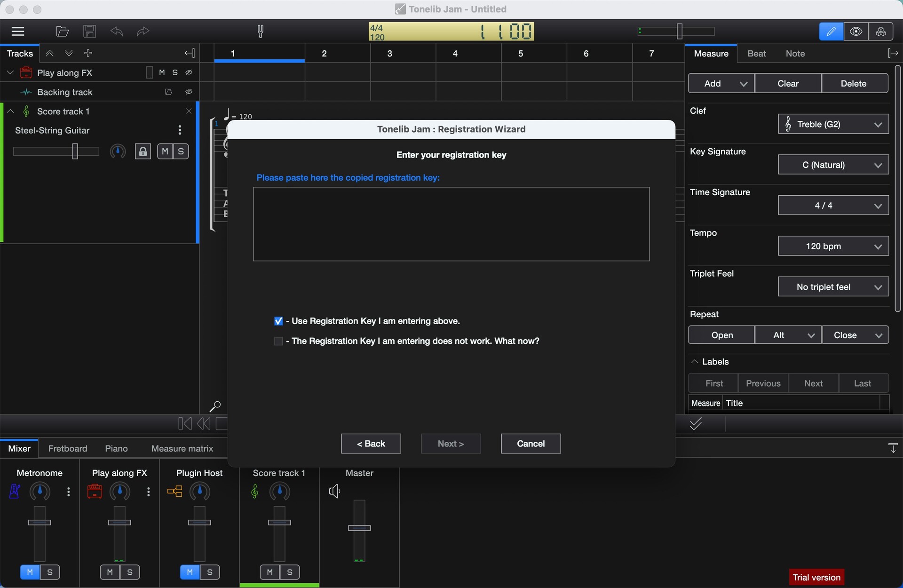Open the Piano tab

pos(117,448)
